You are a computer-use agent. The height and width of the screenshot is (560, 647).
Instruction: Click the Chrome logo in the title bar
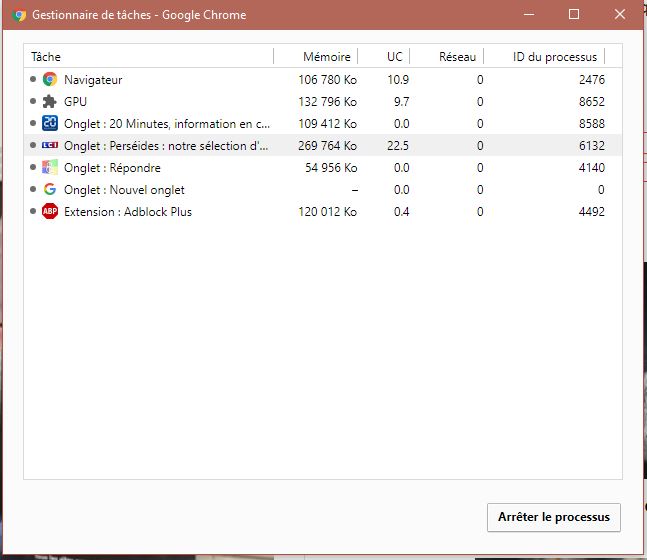tap(19, 15)
